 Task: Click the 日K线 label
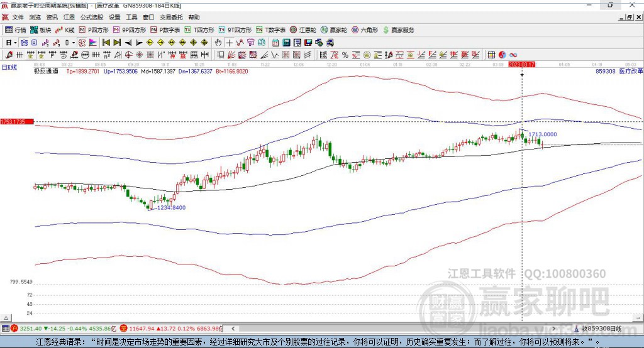[9, 67]
